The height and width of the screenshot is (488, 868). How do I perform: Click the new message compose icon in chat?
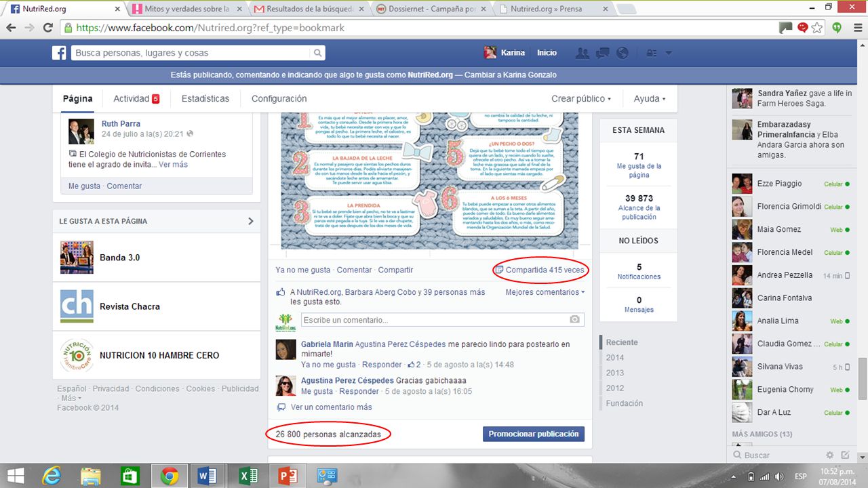(x=845, y=455)
